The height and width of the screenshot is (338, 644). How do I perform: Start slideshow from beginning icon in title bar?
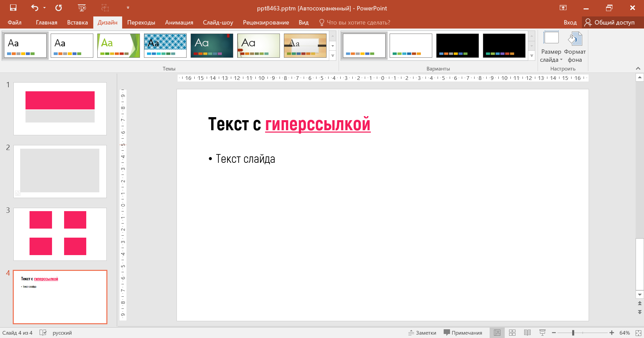tap(82, 8)
